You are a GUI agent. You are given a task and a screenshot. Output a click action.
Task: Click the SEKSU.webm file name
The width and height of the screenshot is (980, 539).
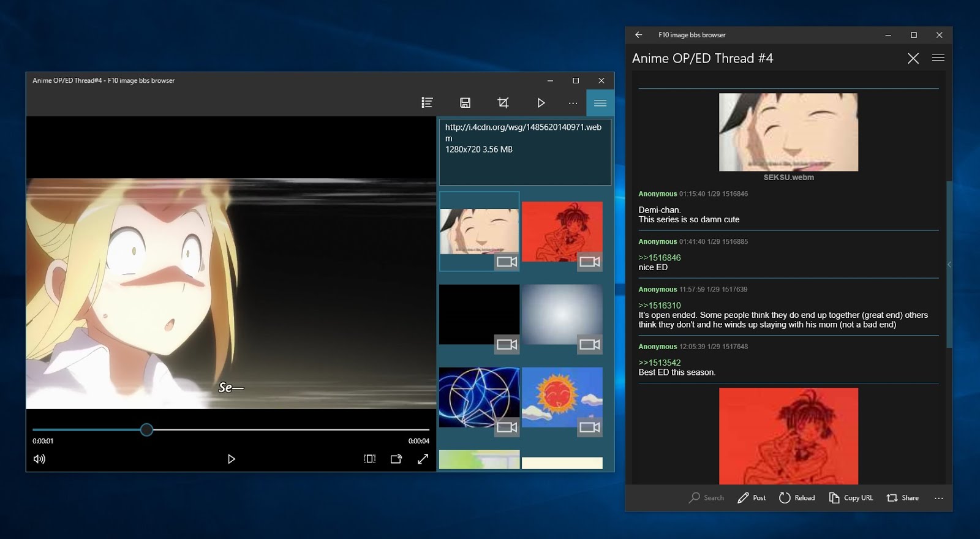[788, 178]
